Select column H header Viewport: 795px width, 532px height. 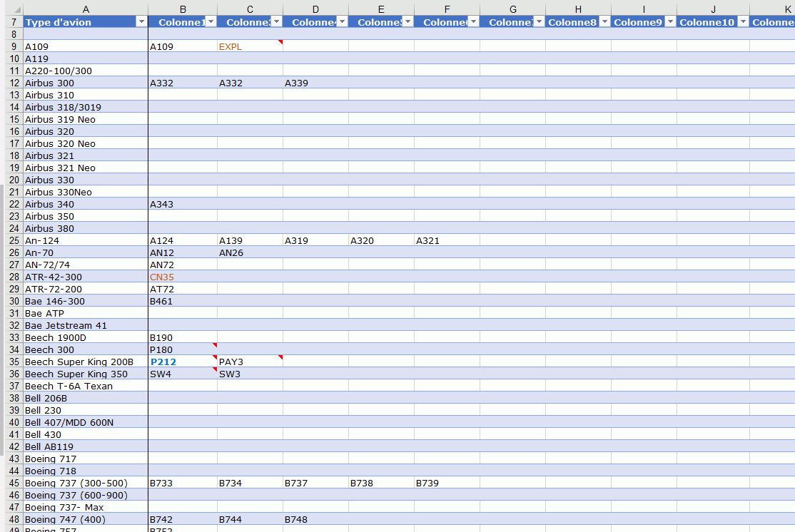pos(578,9)
